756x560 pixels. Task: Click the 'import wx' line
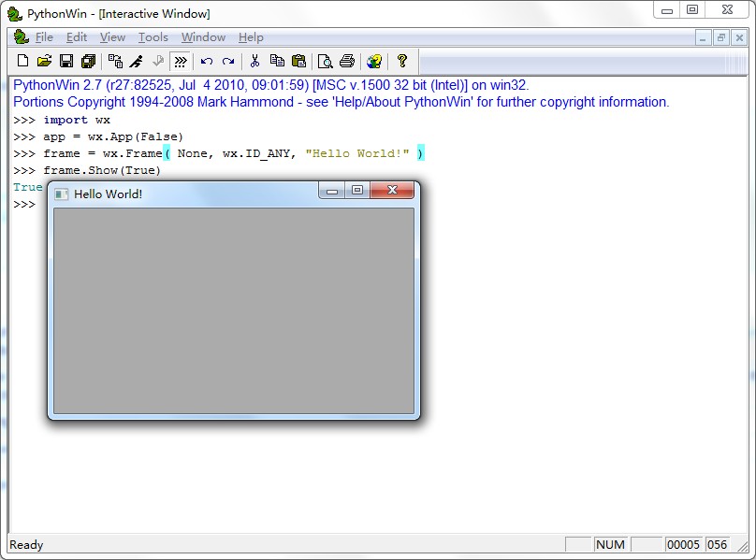click(x=77, y=120)
